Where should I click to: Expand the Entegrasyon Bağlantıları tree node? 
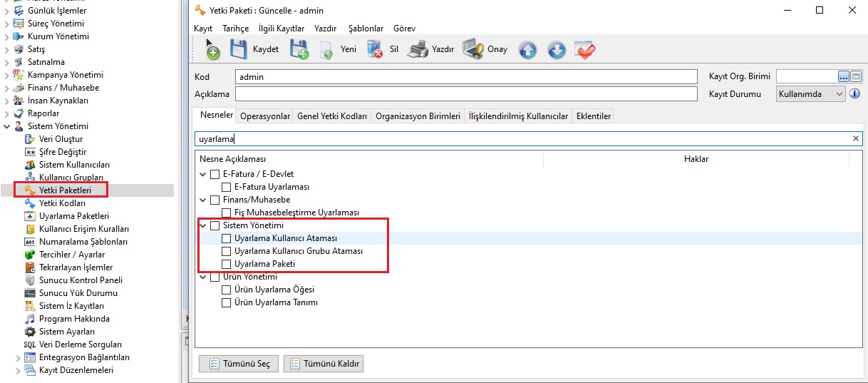[19, 357]
